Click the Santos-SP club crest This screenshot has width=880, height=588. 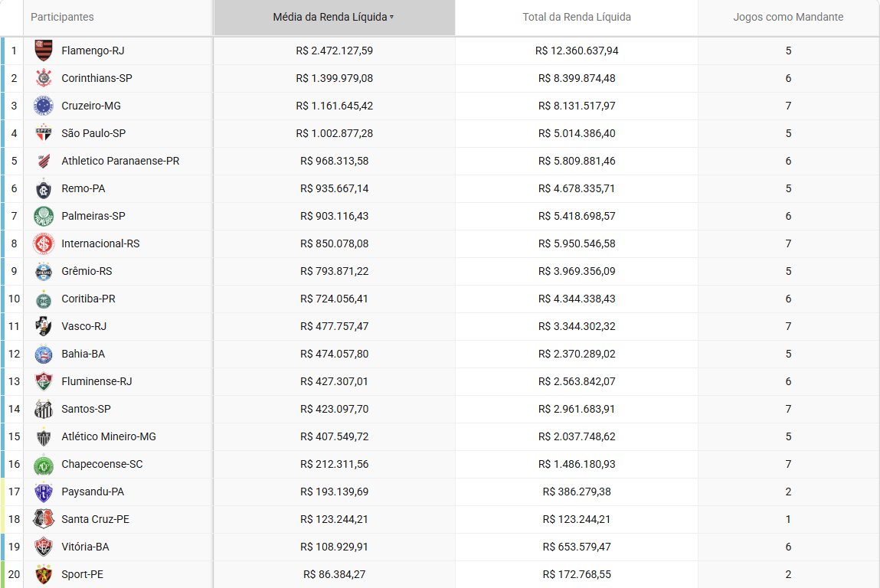pos(43,409)
